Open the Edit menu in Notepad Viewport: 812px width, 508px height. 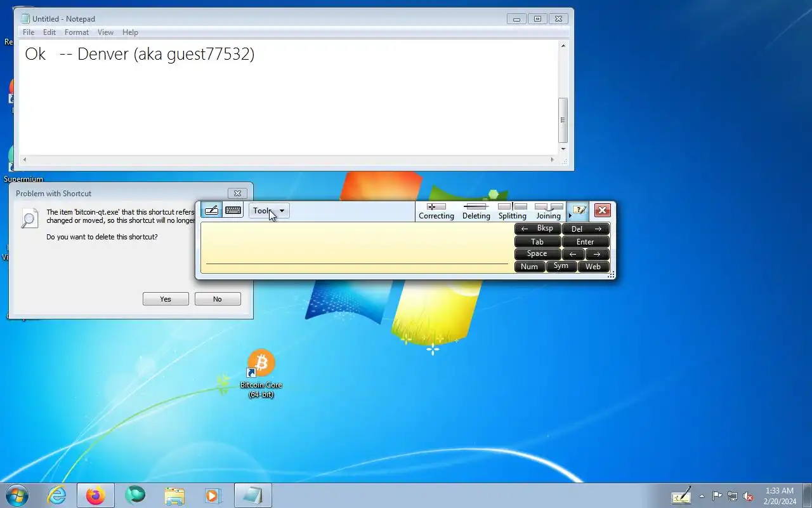point(49,32)
